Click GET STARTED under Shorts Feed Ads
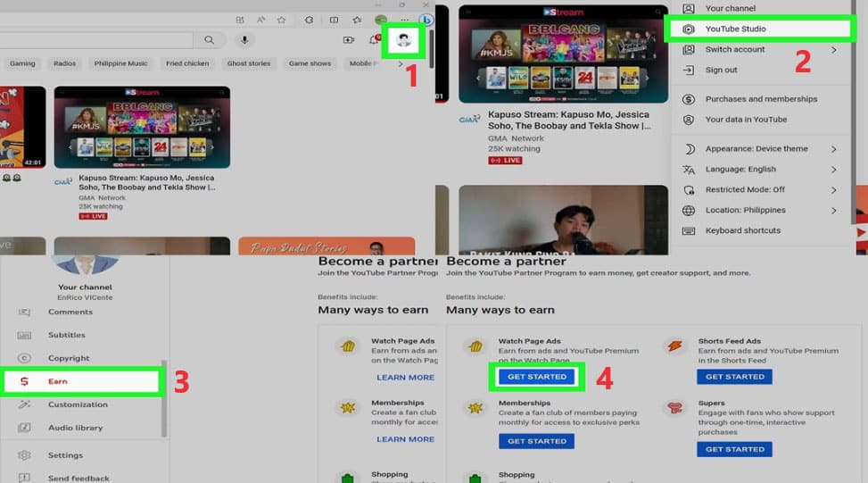 pos(734,377)
